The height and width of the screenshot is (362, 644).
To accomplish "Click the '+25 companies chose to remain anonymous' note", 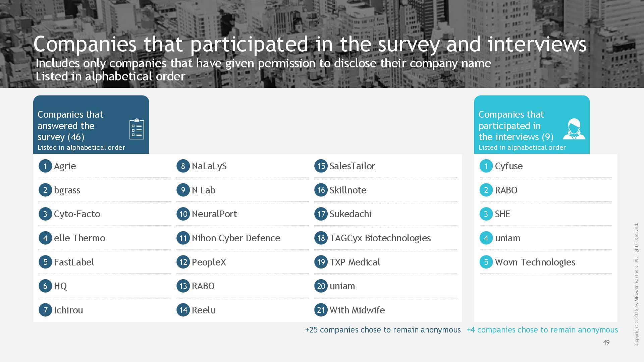I will [383, 330].
